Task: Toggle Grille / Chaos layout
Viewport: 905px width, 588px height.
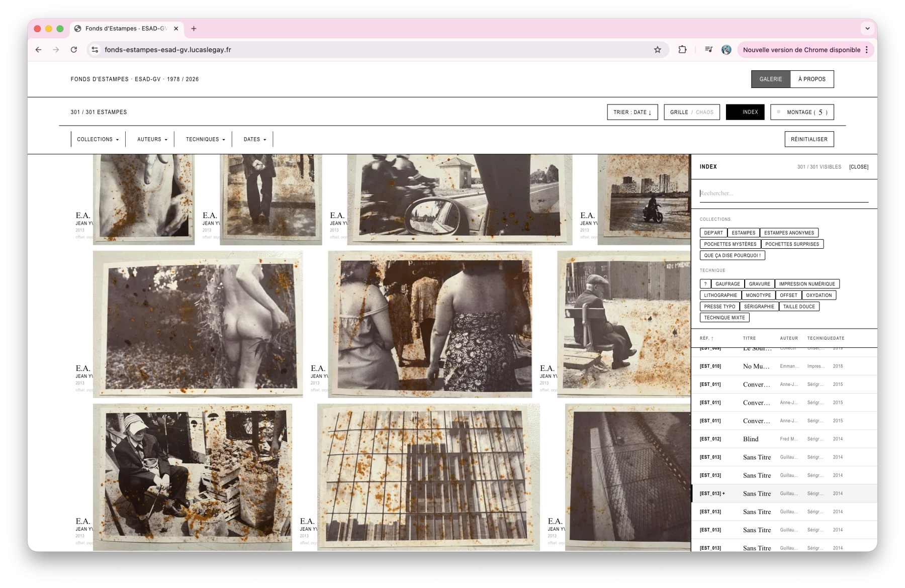Action: pos(692,112)
